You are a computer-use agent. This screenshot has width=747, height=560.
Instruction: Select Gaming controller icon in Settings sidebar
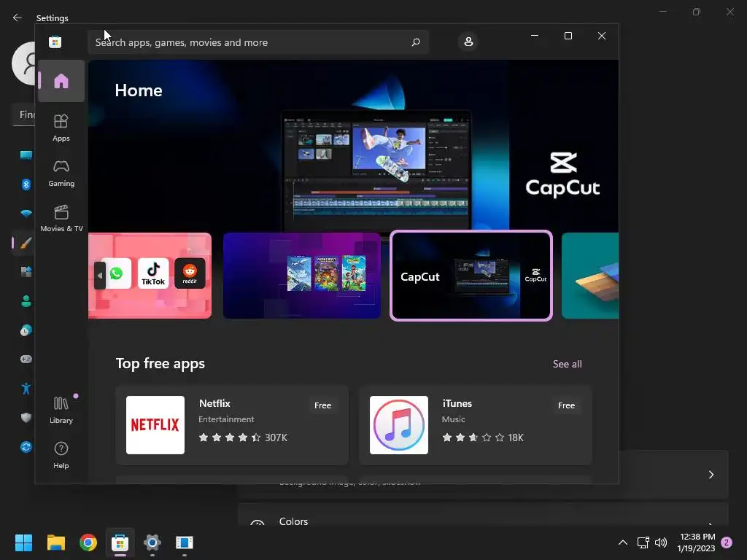pyautogui.click(x=26, y=359)
